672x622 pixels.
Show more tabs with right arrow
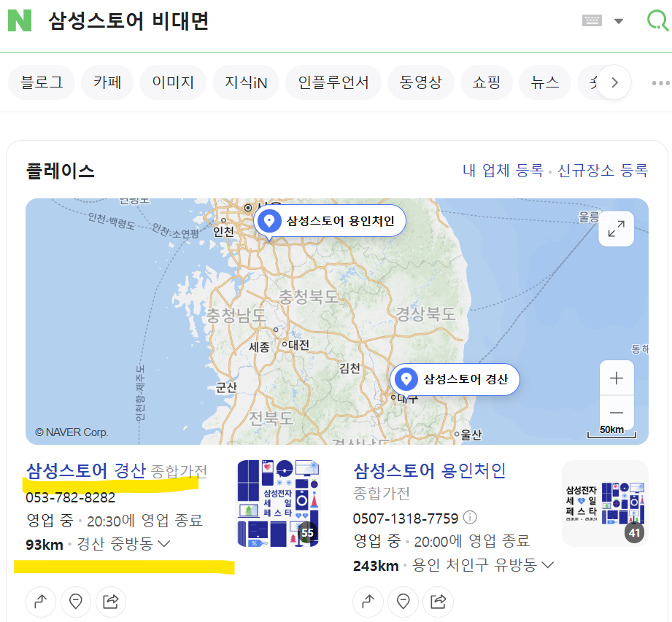(614, 82)
